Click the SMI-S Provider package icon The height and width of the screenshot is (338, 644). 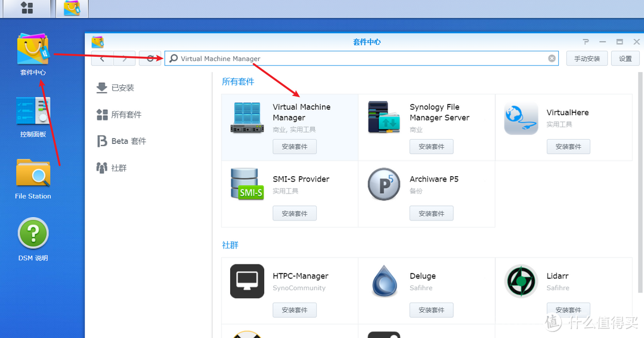coord(247,184)
